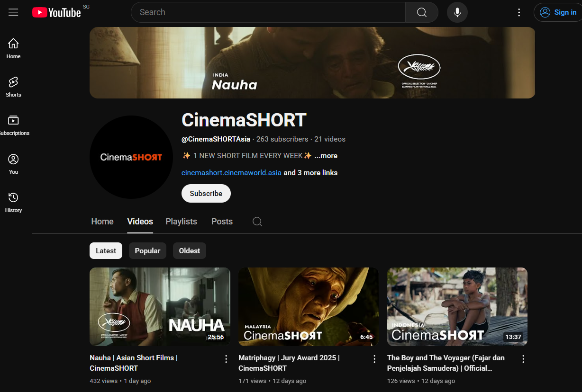Click the search magnifier button

[421, 12]
